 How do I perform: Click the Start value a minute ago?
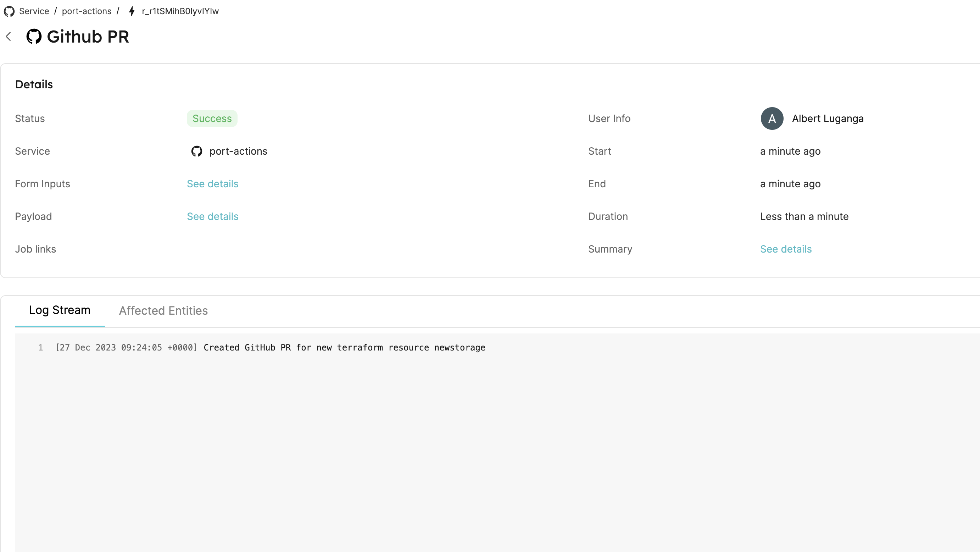790,151
